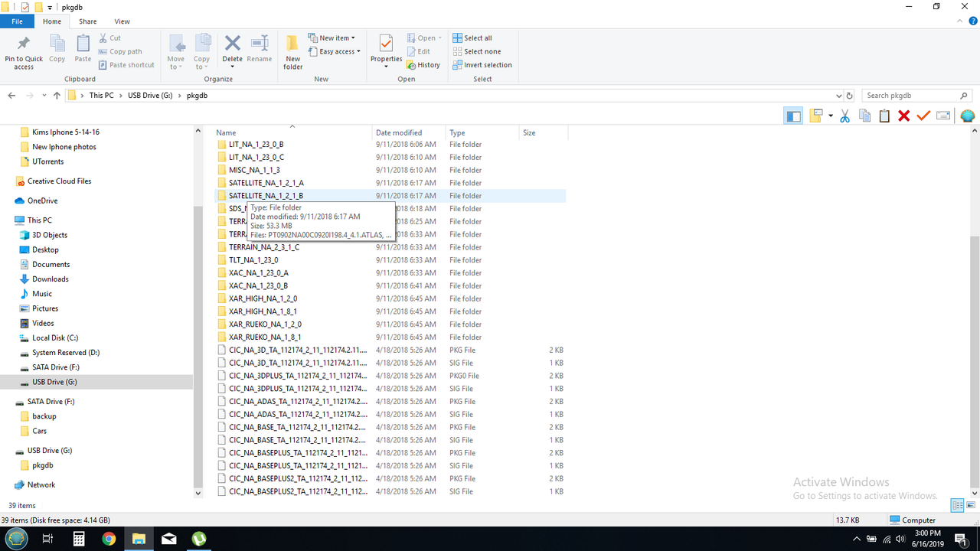This screenshot has width=980, height=551.
Task: Toggle the preview pane
Action: 793,115
